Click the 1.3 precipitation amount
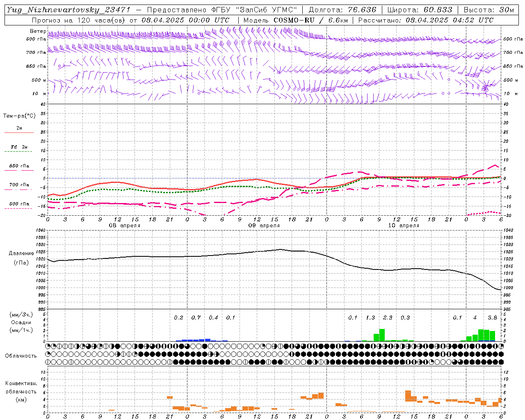 tap(370, 317)
